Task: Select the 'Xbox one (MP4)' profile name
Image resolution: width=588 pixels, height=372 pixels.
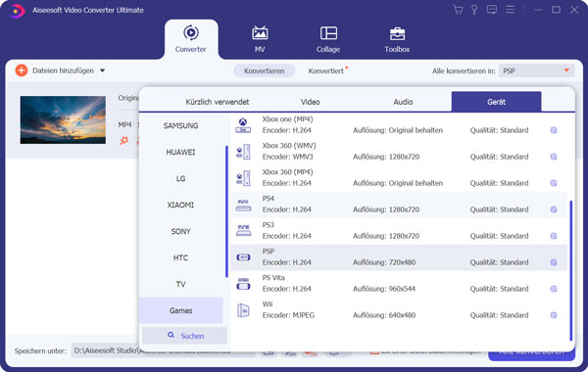Action: [x=287, y=119]
